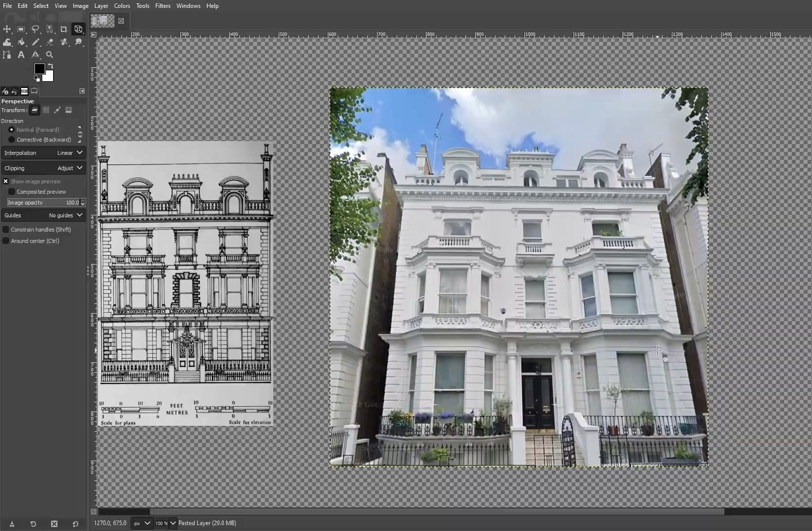This screenshot has width=812, height=531.
Task: Open the Tools menu
Action: pos(143,6)
